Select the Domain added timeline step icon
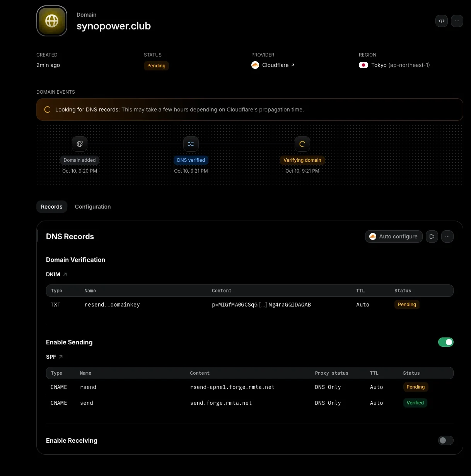Viewport: 471px width, 476px height. tap(80, 144)
